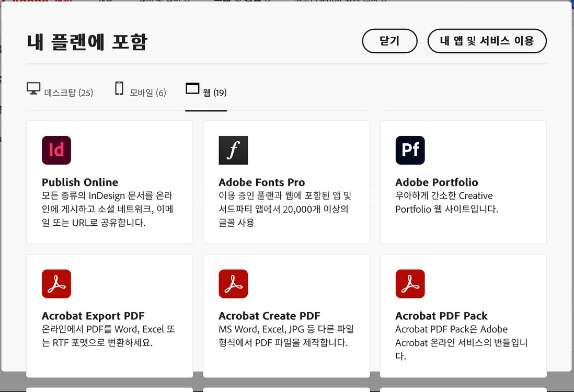
Task: Click the Adobe Fonts Pro icon
Action: pyautogui.click(x=233, y=150)
